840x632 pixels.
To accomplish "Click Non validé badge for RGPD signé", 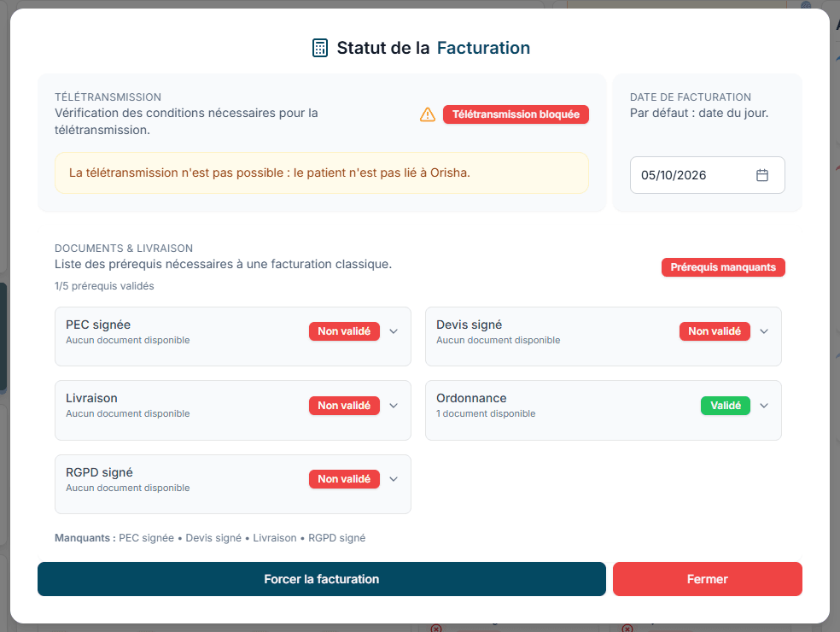I will tap(344, 478).
